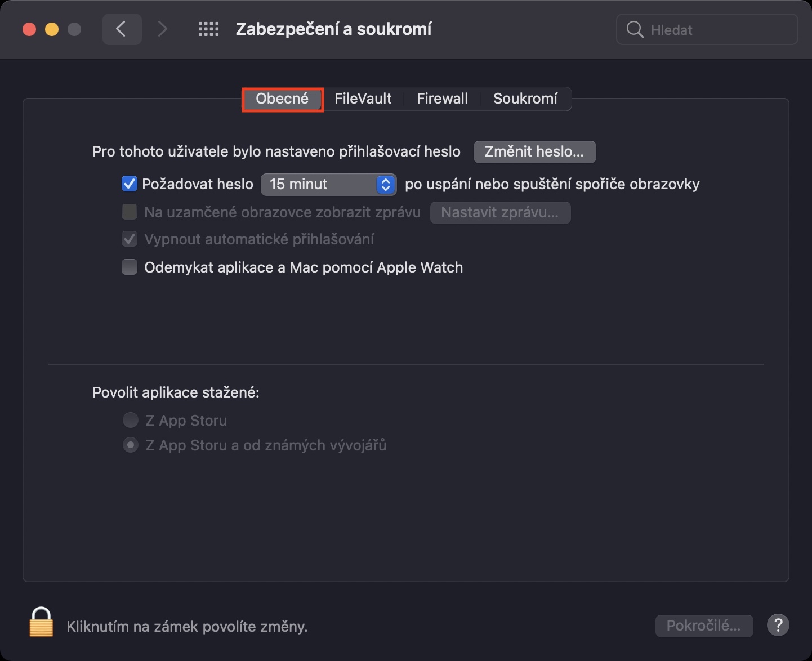Click the forward chevron arrow

162,29
